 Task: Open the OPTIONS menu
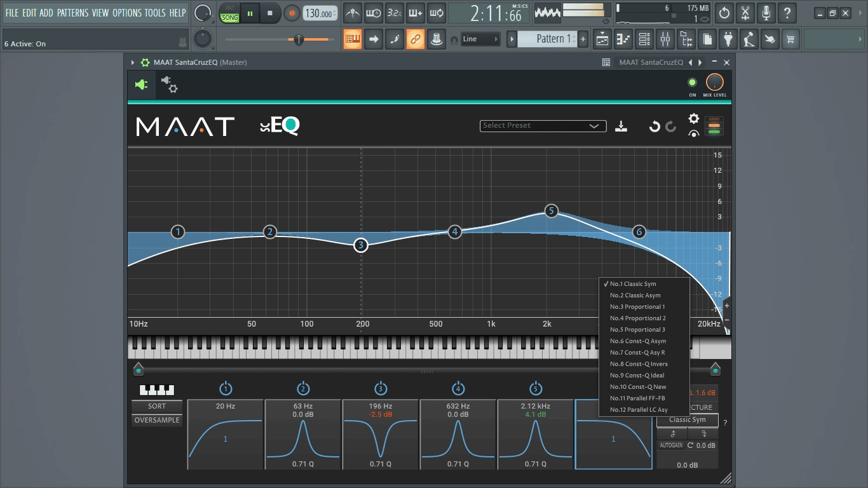point(127,13)
